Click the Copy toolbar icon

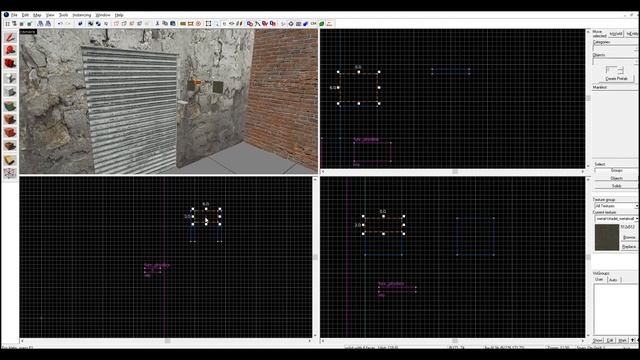(165, 24)
